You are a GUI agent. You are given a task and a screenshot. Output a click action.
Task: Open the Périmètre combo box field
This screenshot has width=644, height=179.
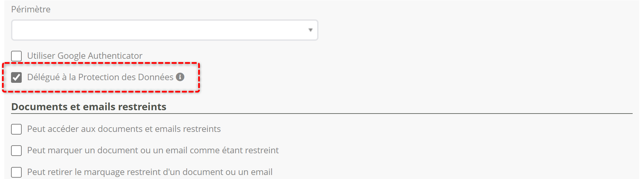(160, 30)
